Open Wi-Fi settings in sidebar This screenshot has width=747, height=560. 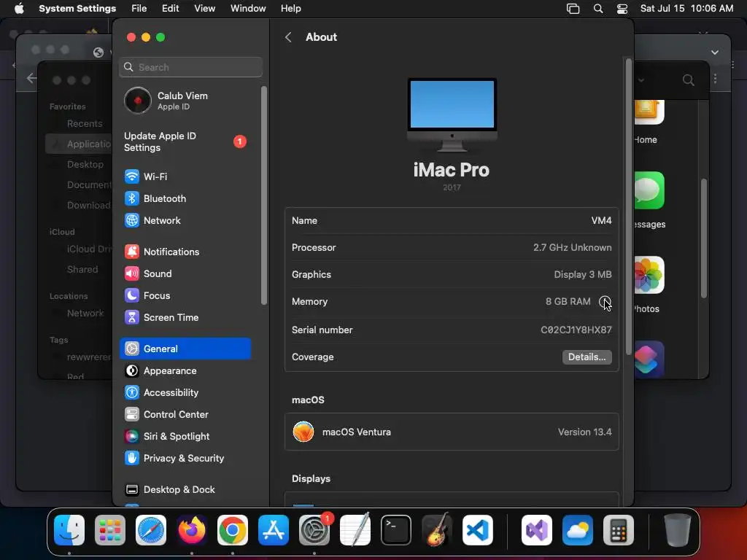click(x=185, y=176)
